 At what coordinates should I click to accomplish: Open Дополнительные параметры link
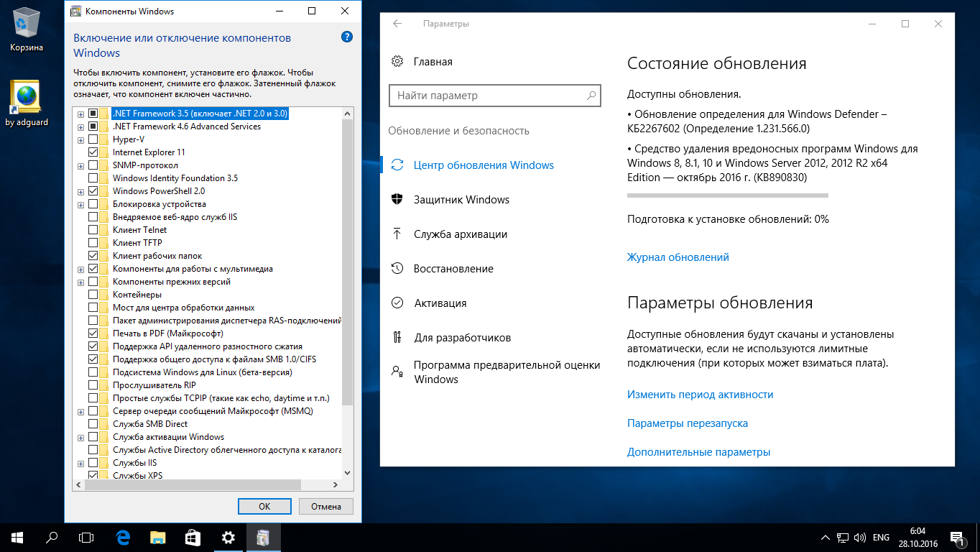699,452
